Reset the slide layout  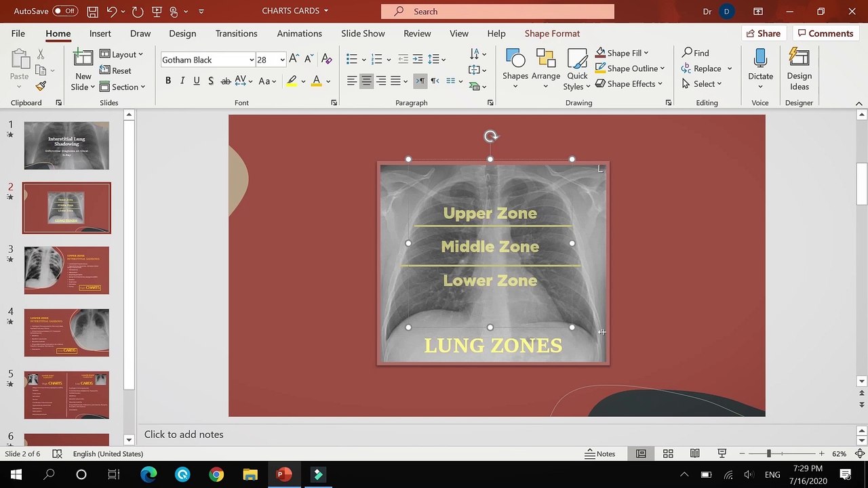pos(115,70)
